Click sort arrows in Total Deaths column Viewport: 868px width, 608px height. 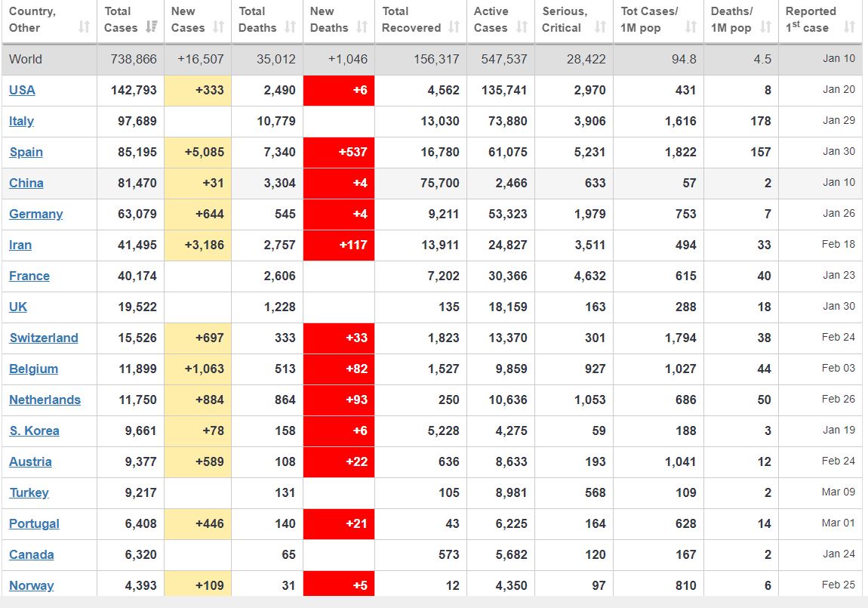(x=290, y=28)
